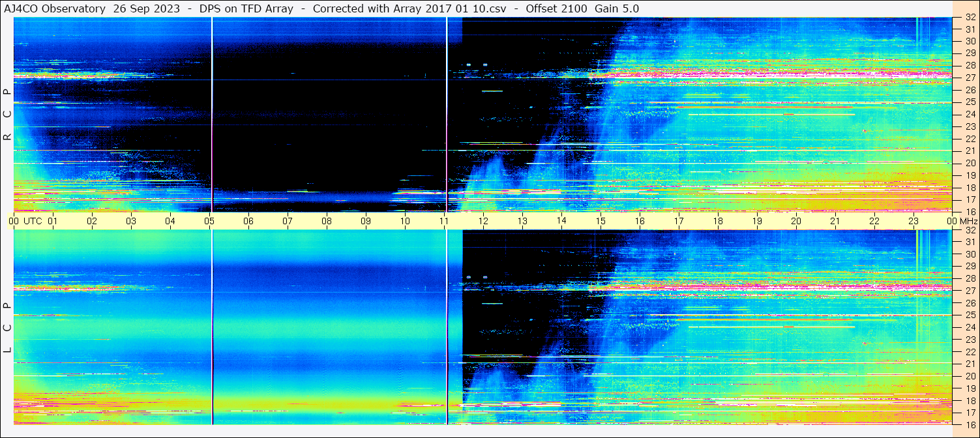Click the 23 MHz label in LCP scale

(970, 340)
